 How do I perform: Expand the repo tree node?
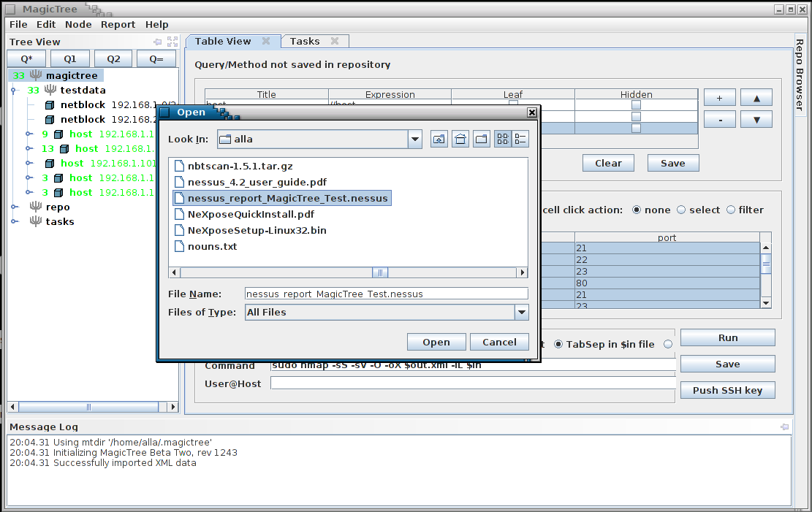click(15, 207)
